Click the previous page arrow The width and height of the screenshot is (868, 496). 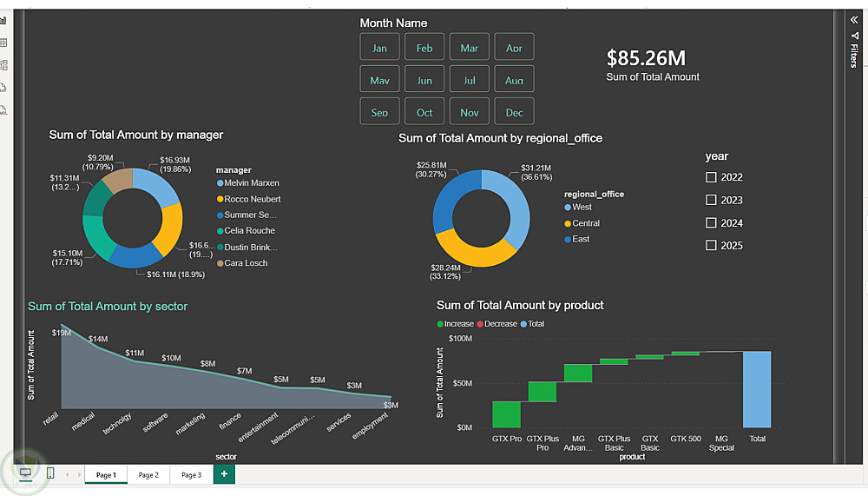click(x=68, y=474)
